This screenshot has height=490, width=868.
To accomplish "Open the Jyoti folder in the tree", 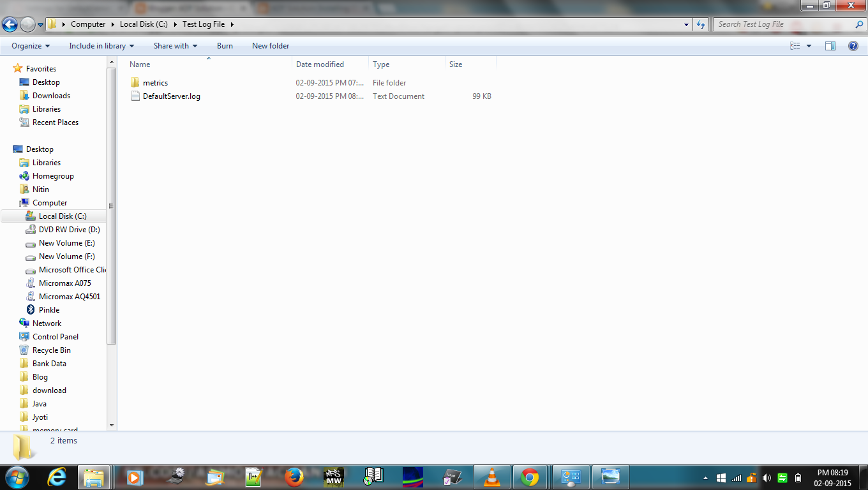I will pyautogui.click(x=40, y=417).
